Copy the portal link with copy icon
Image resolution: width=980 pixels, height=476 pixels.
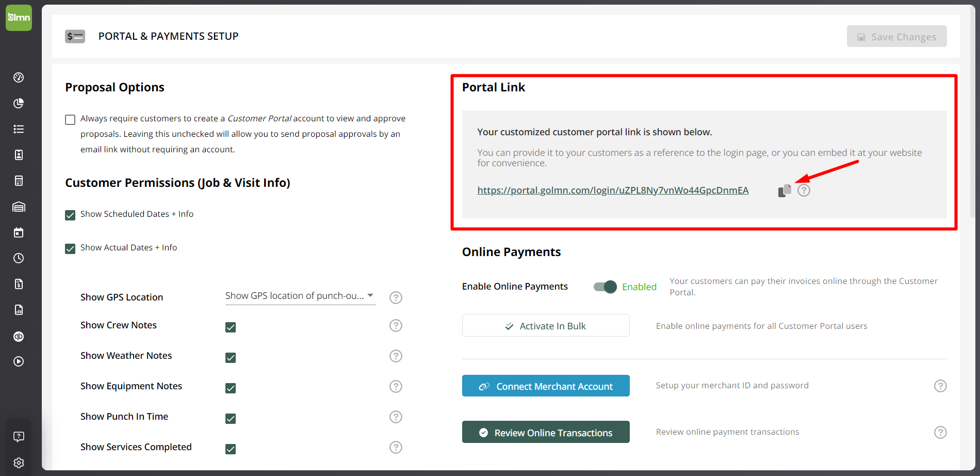[x=784, y=191]
